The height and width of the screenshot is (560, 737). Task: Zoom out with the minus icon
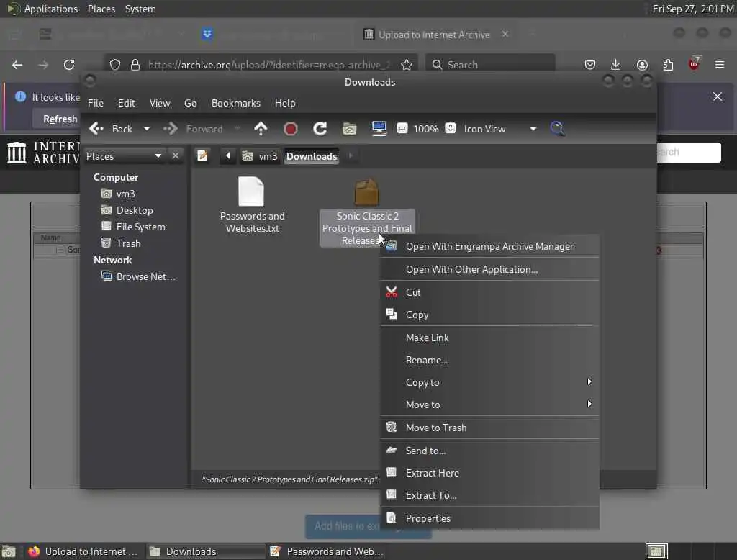pyautogui.click(x=402, y=128)
